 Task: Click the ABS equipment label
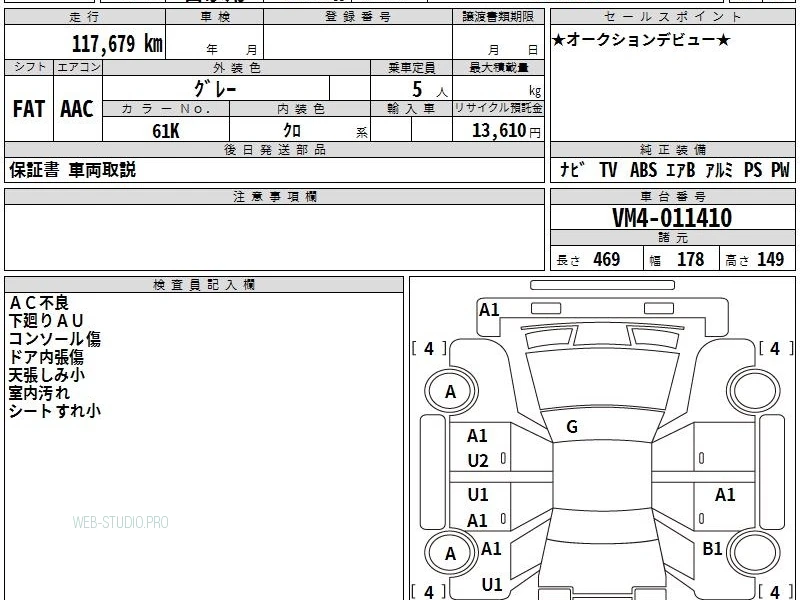[643, 170]
